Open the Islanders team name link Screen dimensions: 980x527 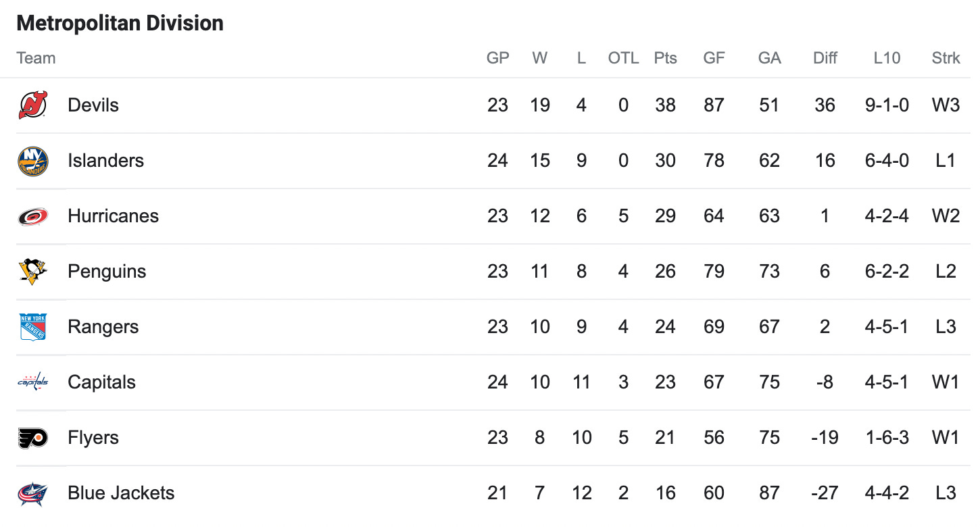106,161
